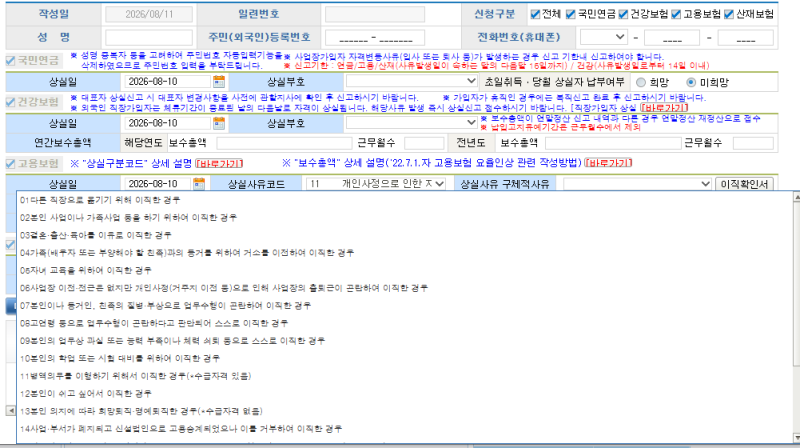Open the 전화번호 prefix dropdown

tap(604, 37)
